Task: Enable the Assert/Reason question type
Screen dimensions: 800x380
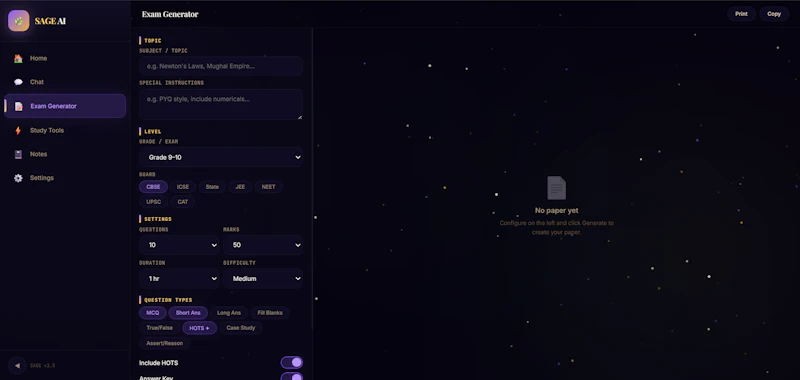Action: point(164,343)
